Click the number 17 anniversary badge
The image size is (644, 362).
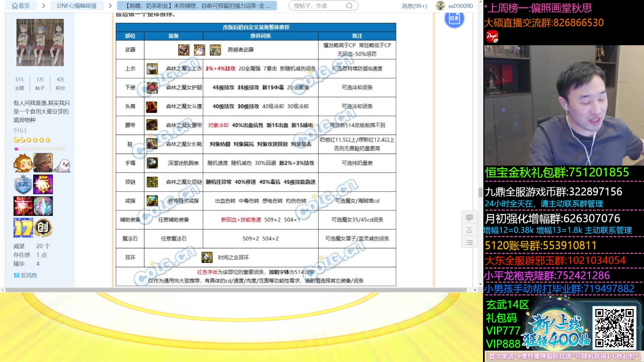23,228
